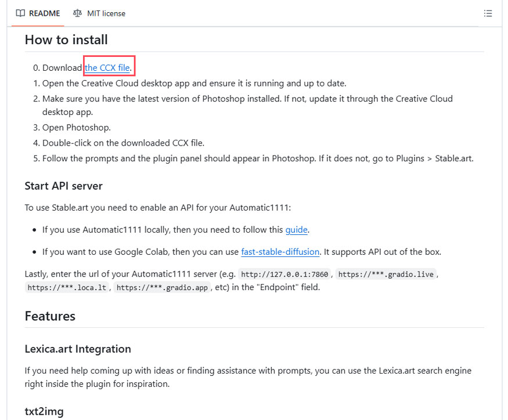Click the "txt2img" heading
Image resolution: width=508 pixels, height=420 pixels.
tap(44, 411)
